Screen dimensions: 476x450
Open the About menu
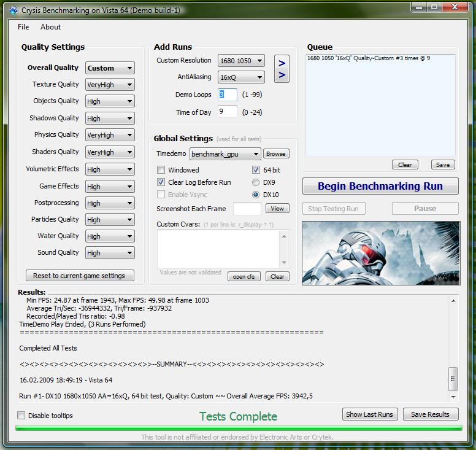coord(50,27)
